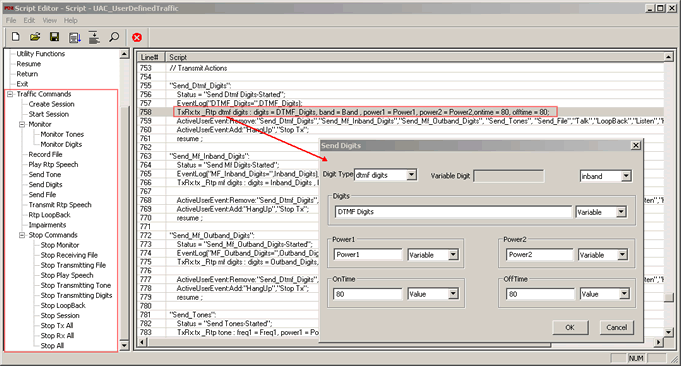Open Find with the magnifier icon
Viewport: 681px width, 366px height.
tap(114, 37)
